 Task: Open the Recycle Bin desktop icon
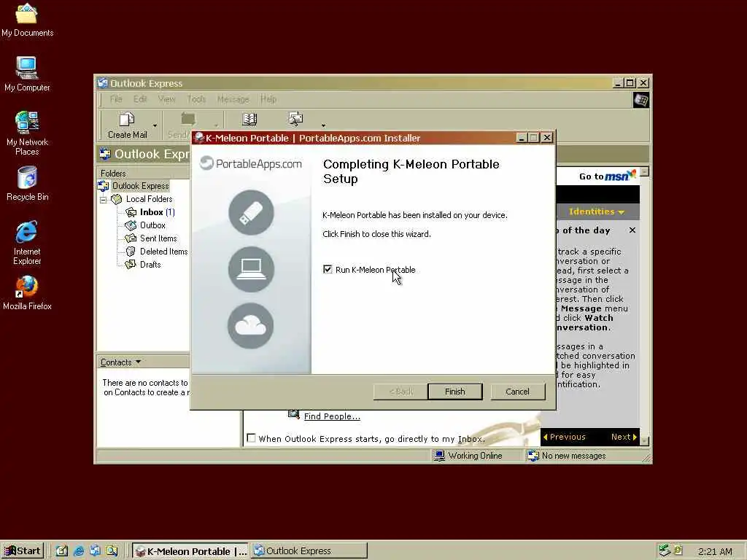point(27,183)
